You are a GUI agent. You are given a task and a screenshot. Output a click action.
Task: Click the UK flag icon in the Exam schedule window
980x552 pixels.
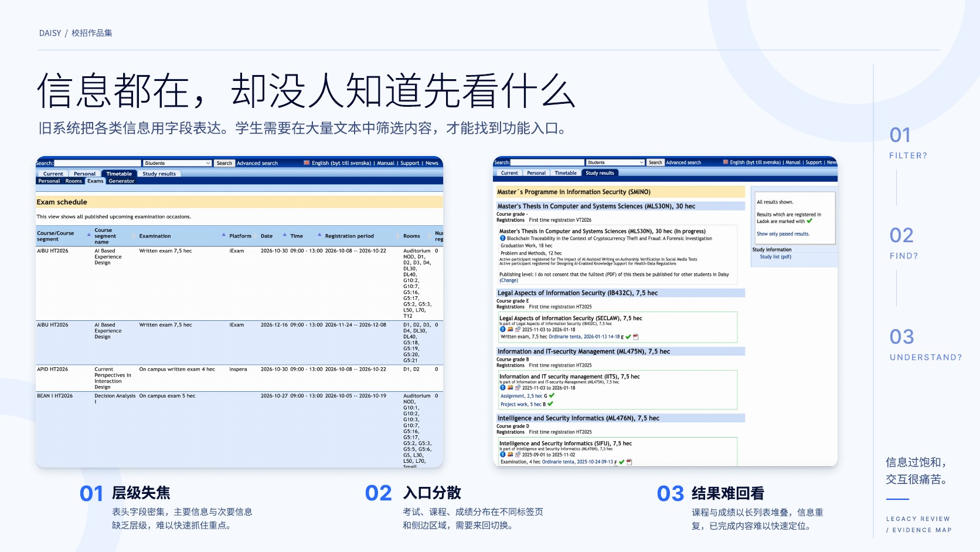(x=307, y=163)
